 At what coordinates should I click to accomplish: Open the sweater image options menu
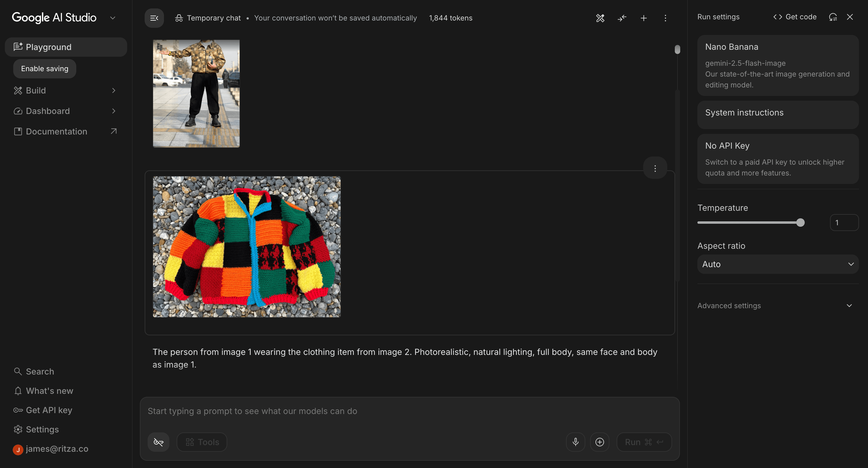[x=655, y=168]
